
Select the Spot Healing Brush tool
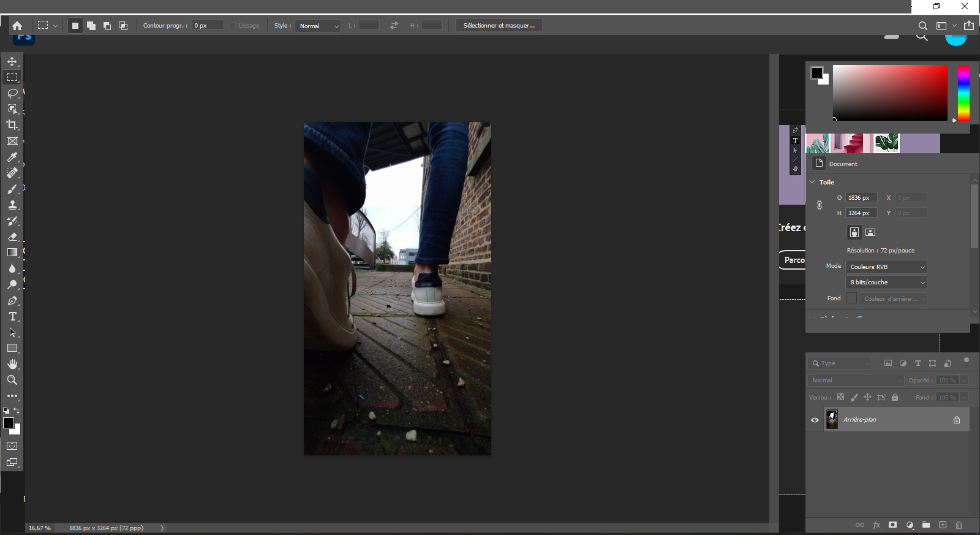[12, 173]
